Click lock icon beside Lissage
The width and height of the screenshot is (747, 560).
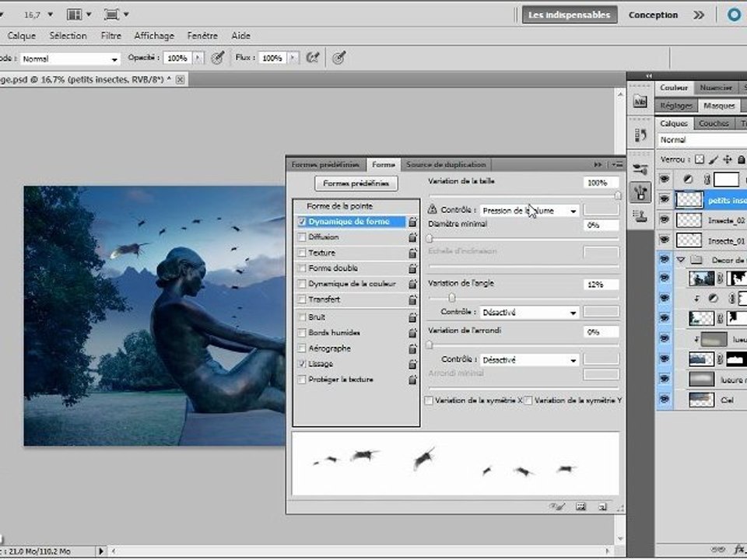[x=412, y=364]
